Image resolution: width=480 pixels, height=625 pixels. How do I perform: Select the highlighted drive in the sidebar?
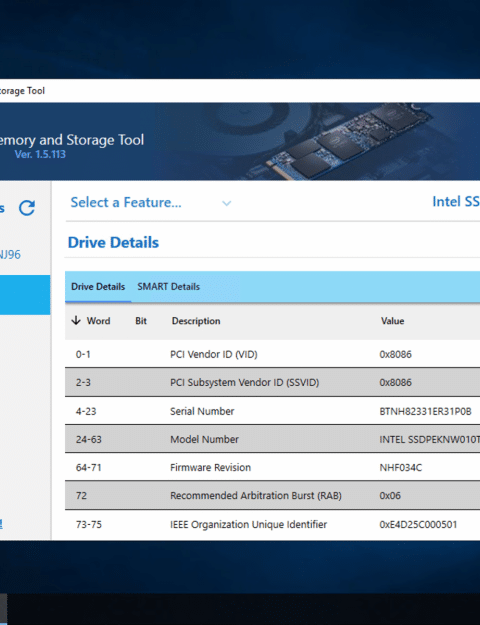click(x=25, y=295)
